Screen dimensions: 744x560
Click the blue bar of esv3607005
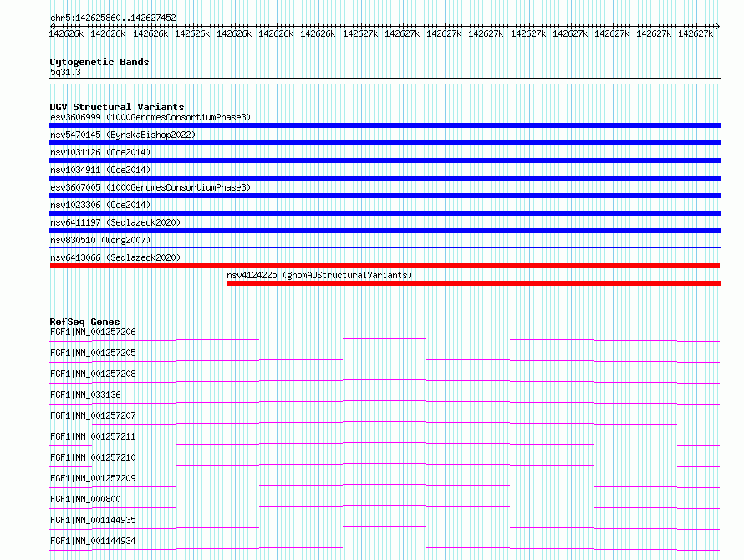tap(385, 196)
